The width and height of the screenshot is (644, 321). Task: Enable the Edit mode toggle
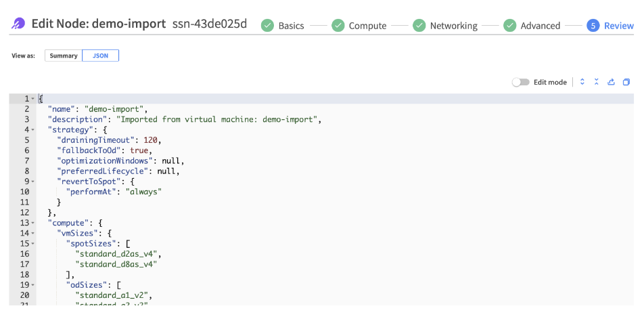tap(520, 82)
